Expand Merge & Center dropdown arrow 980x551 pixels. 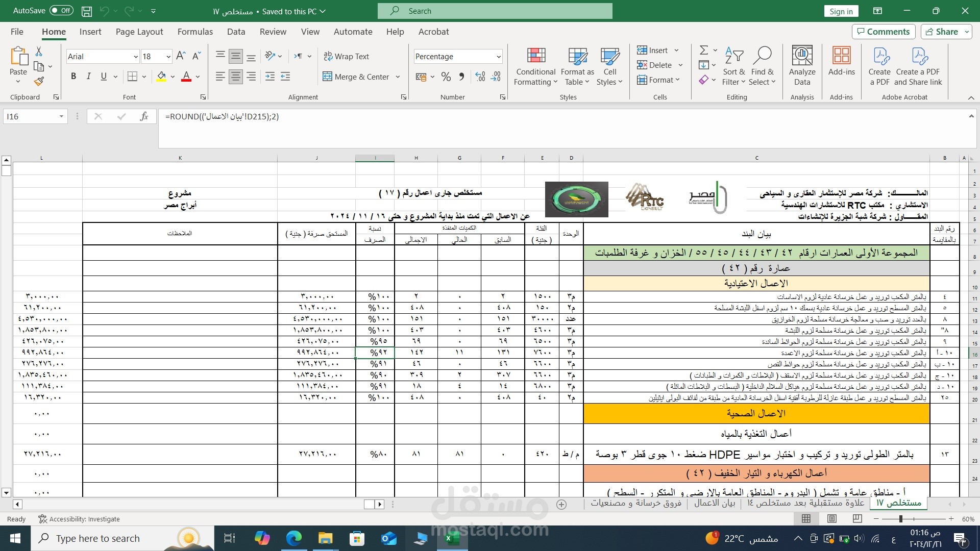(x=398, y=77)
